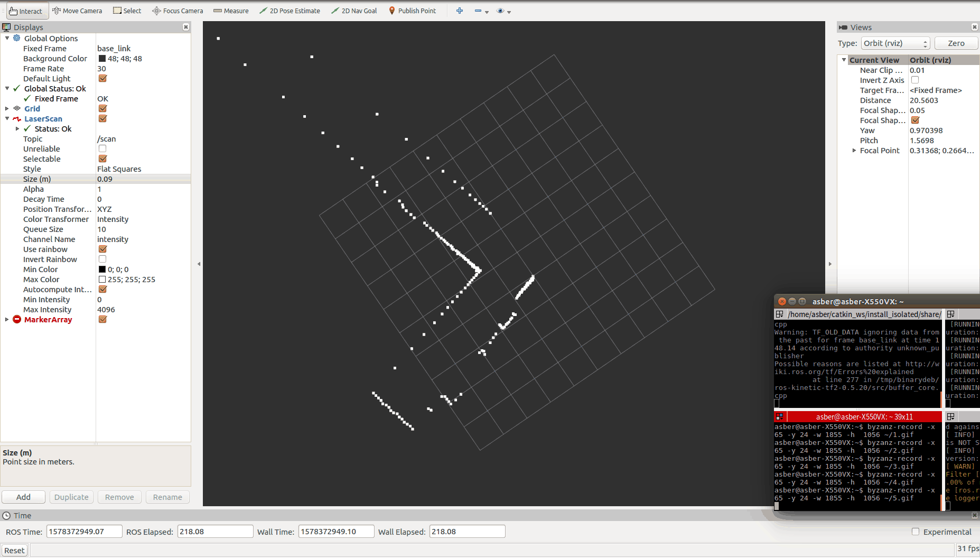Pick the Measure tool

click(x=231, y=11)
